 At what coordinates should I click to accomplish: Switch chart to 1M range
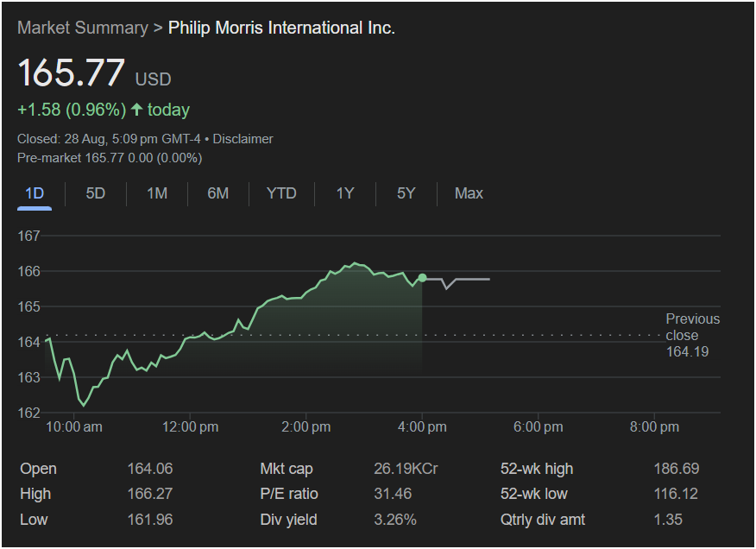(x=157, y=193)
